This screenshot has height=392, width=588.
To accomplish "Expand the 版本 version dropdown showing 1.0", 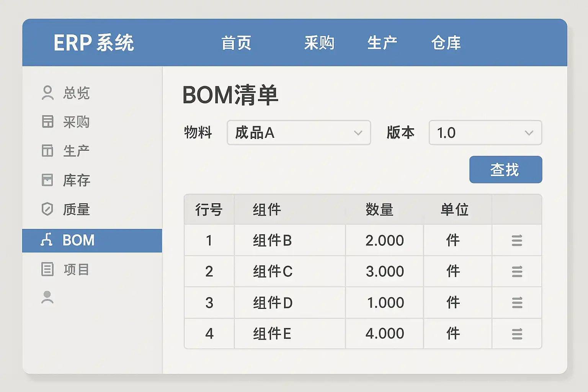I will pyautogui.click(x=485, y=132).
